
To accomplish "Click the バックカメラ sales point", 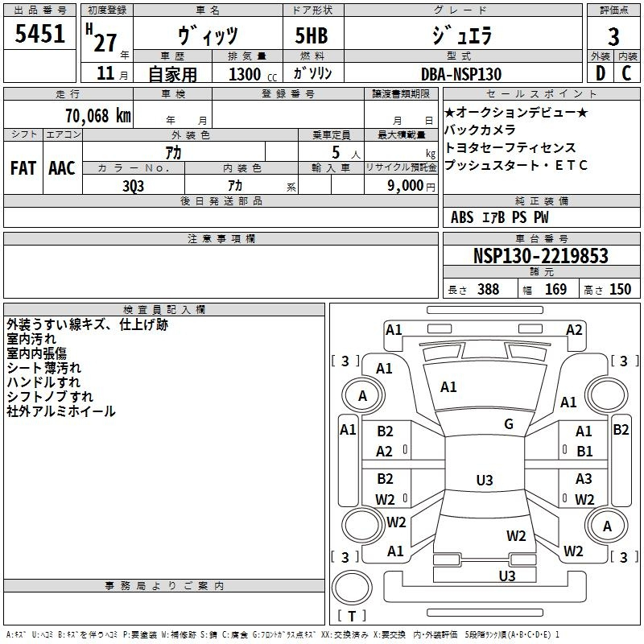I will point(480,130).
